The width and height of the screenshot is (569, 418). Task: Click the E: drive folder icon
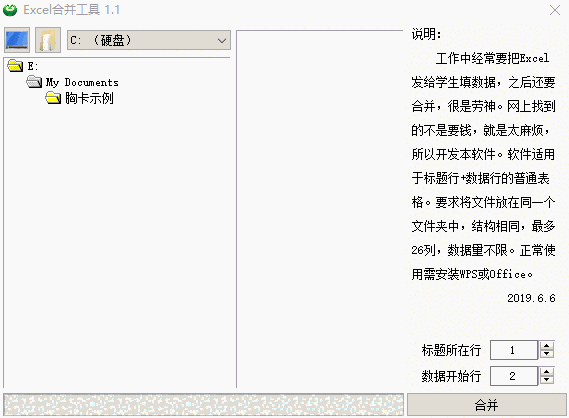pos(15,66)
